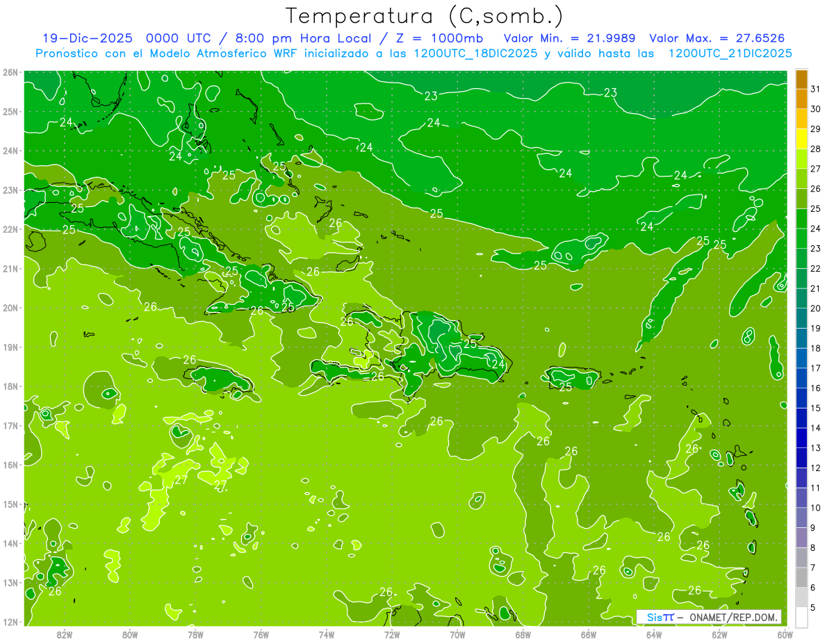Click the 60W longitude axis label

coord(785,634)
